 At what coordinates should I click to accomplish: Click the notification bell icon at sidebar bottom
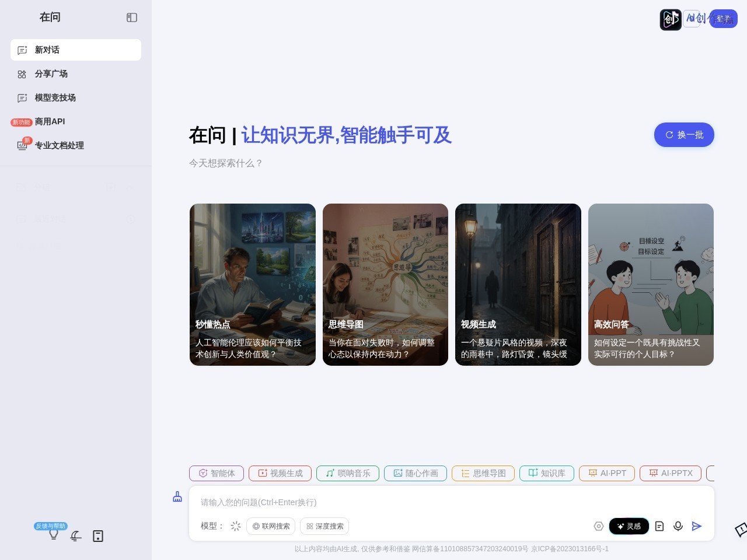click(x=76, y=536)
